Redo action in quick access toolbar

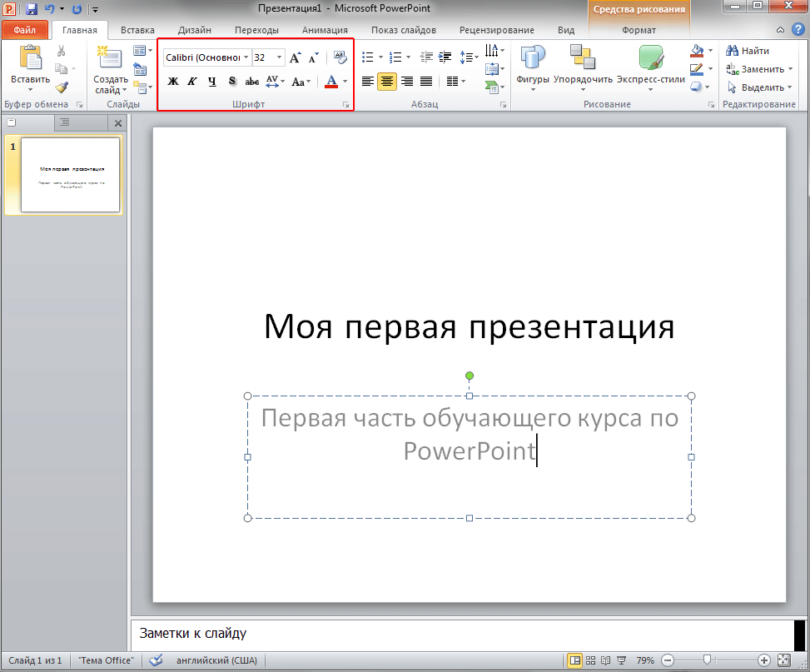tap(77, 9)
